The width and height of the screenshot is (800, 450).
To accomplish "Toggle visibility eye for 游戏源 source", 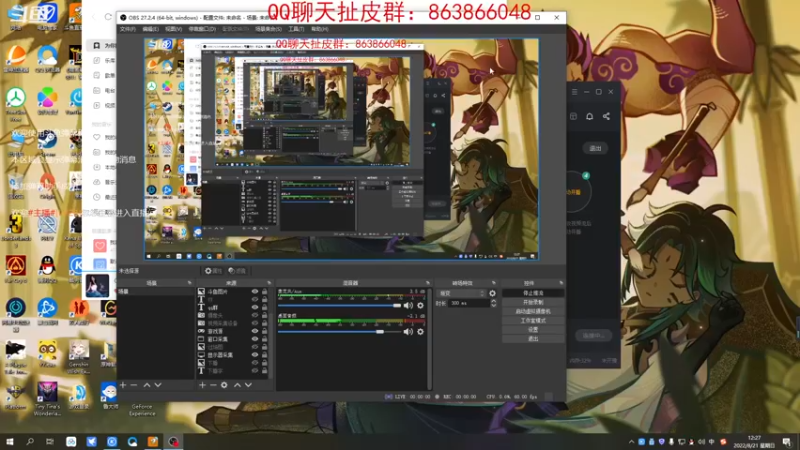I will (255, 331).
